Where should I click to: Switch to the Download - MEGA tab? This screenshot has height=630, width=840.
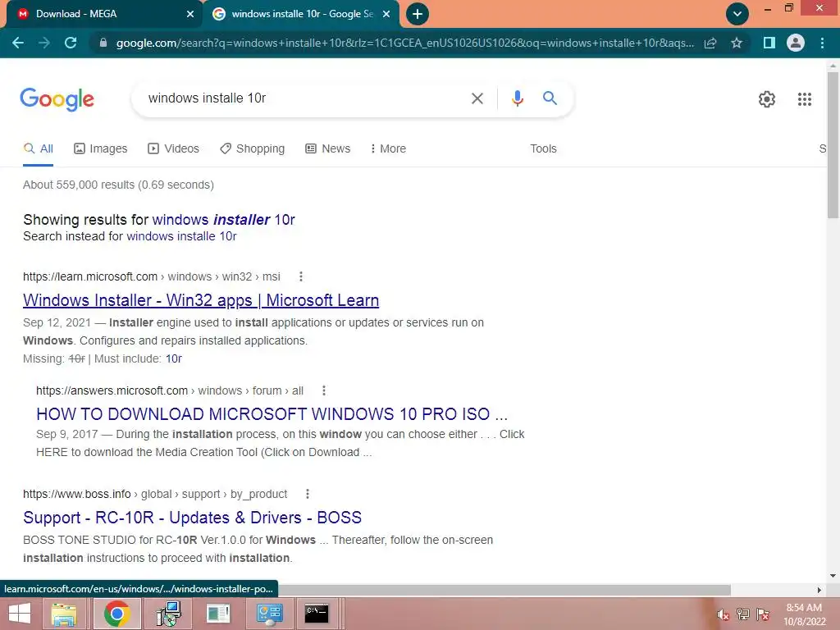(x=102, y=14)
